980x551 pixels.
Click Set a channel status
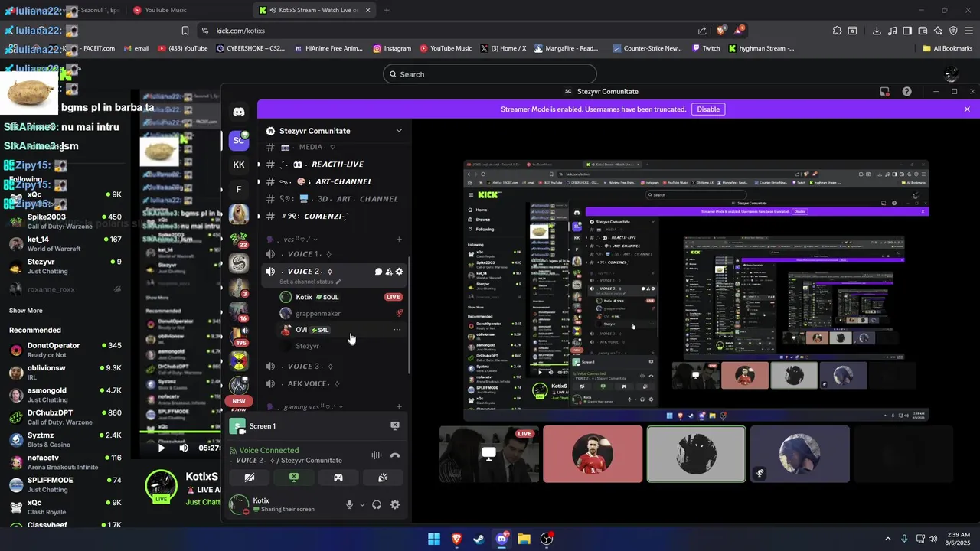(310, 282)
